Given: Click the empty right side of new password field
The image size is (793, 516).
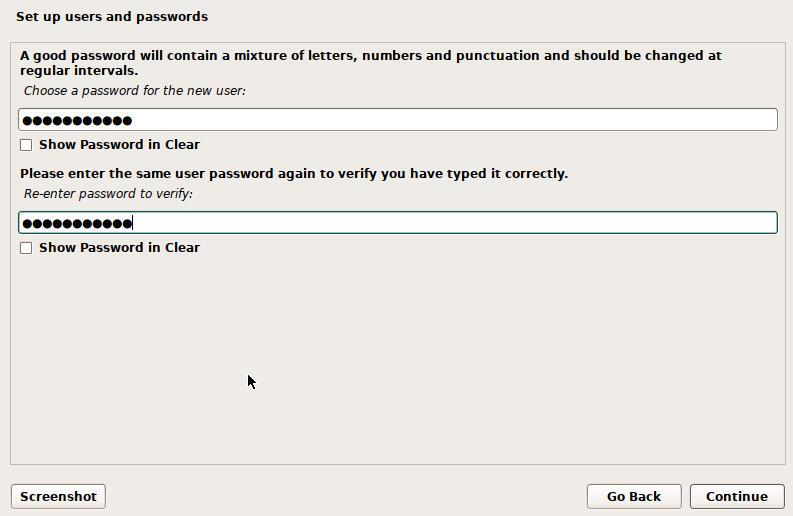Looking at the screenshot, I should click(x=600, y=120).
